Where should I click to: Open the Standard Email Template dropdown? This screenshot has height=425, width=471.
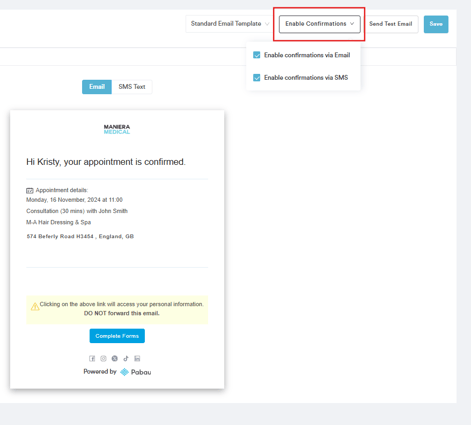coord(230,24)
